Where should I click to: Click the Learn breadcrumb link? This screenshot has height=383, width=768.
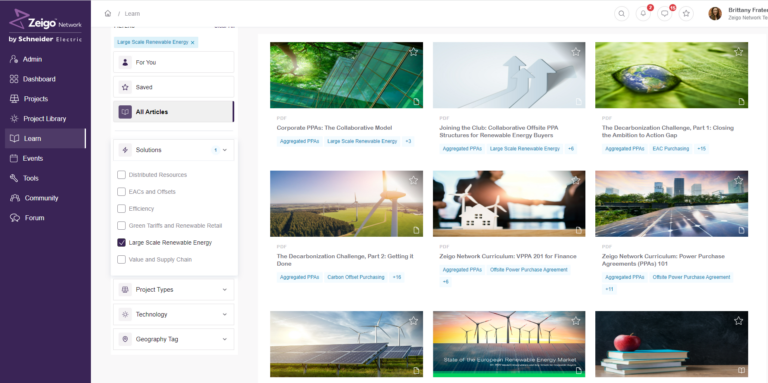pos(132,14)
